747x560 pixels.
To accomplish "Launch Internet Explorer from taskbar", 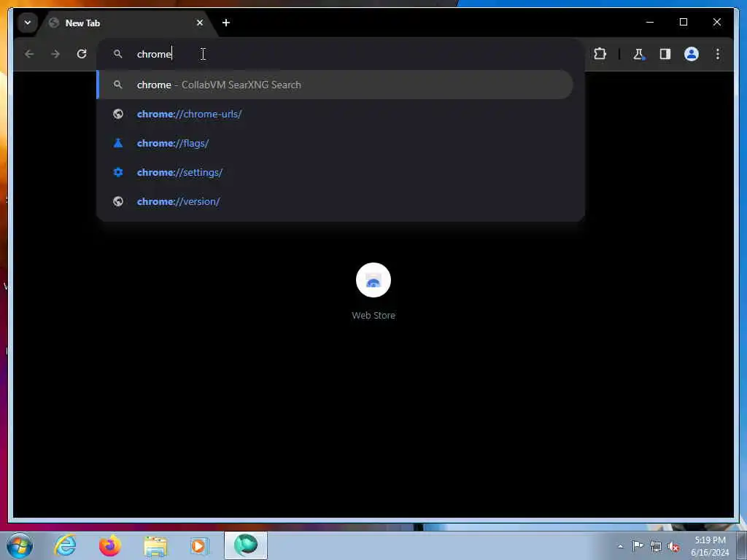I will pyautogui.click(x=65, y=545).
